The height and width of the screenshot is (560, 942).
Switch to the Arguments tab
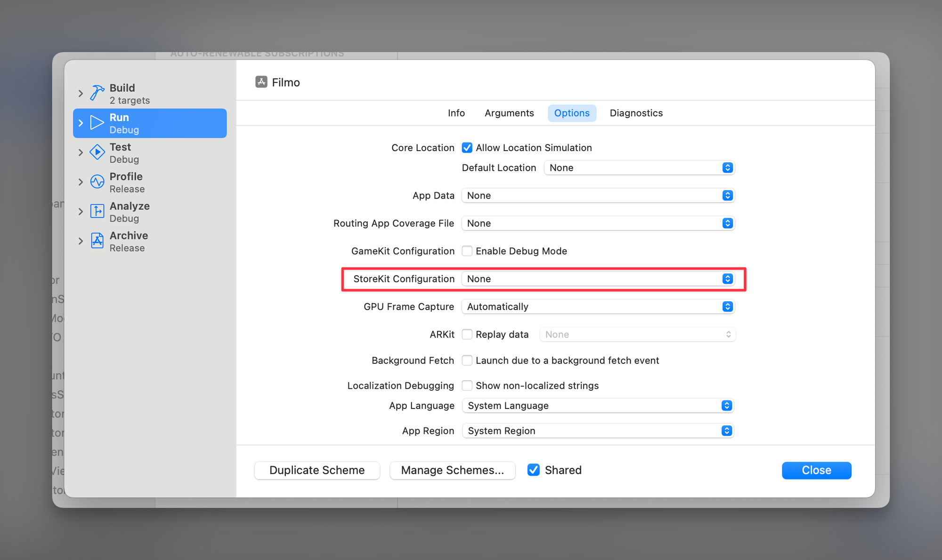point(509,113)
